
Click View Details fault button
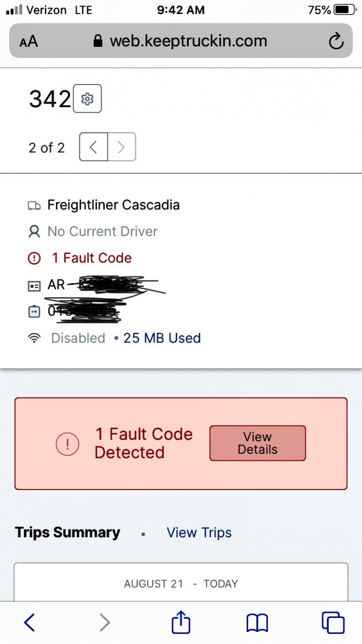[x=257, y=443]
